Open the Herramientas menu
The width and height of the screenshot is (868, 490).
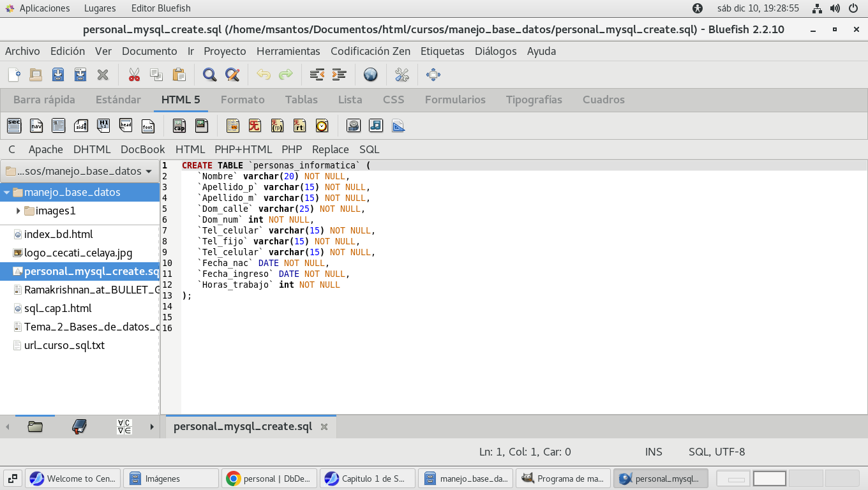coord(288,51)
